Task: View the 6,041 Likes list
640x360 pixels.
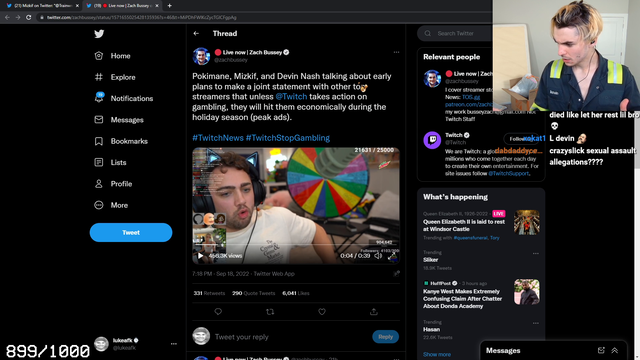Action: 296,293
